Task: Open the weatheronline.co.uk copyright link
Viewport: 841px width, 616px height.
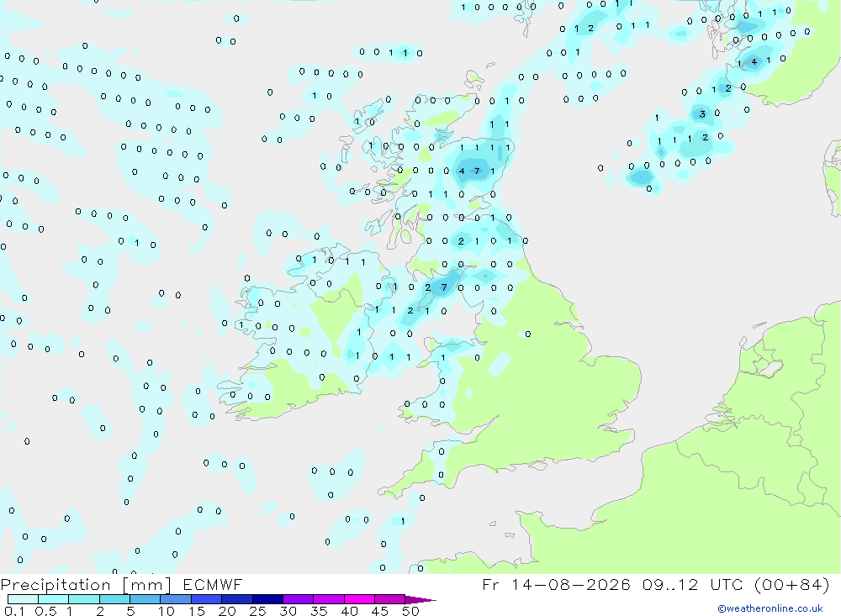Action: [x=770, y=608]
